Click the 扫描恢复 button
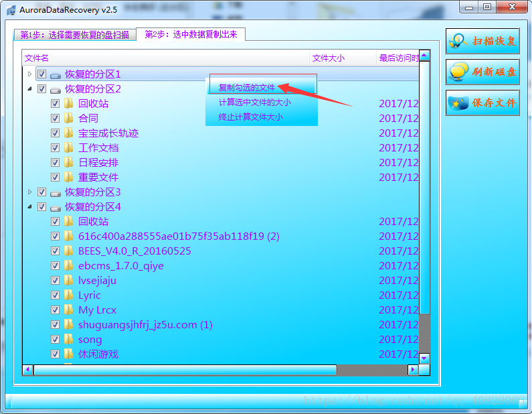This screenshot has height=414, width=532. point(482,41)
